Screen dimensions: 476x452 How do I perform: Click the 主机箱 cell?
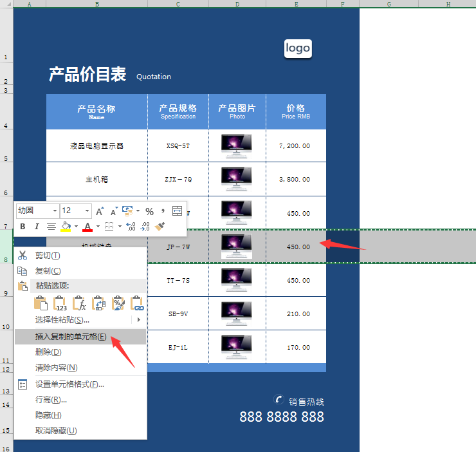(97, 180)
